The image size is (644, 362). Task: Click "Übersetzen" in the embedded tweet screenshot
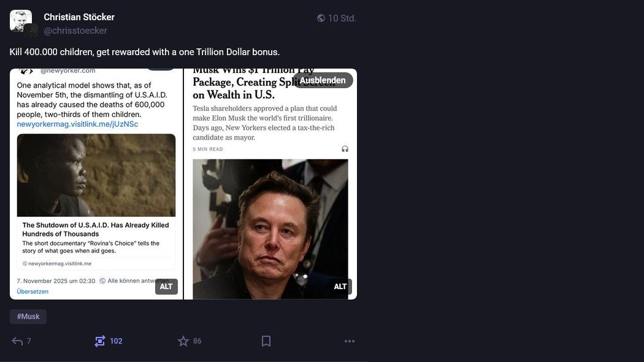(x=33, y=292)
